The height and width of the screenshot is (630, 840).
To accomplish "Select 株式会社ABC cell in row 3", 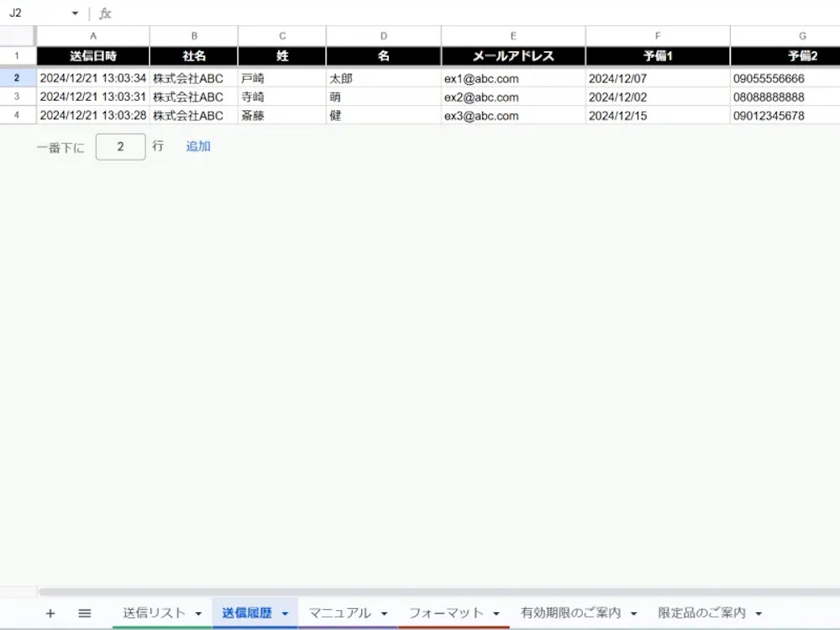I will pos(194,97).
